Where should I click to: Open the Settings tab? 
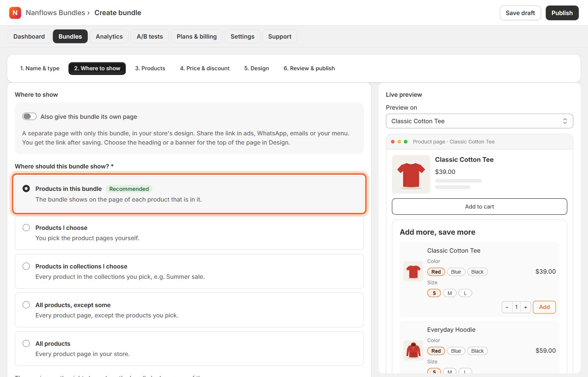[243, 36]
